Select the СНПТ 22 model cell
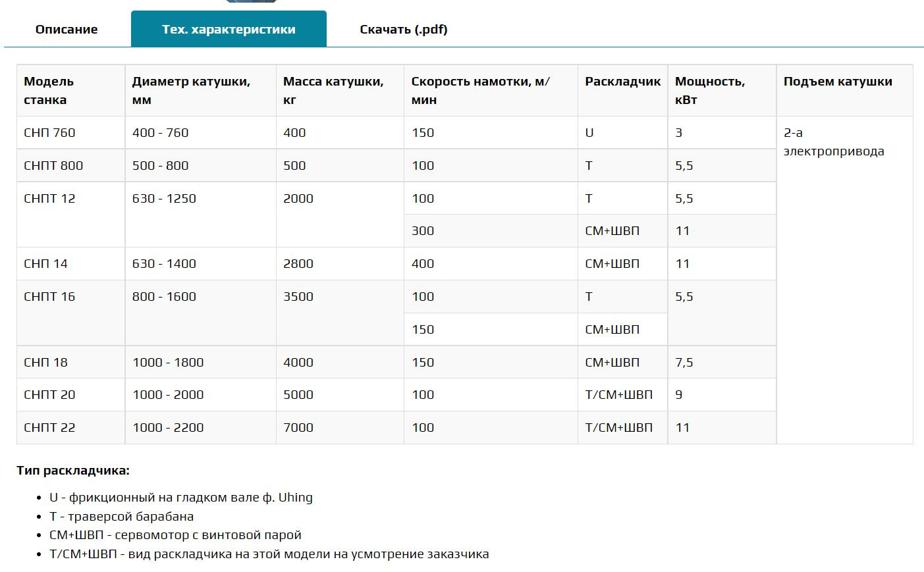Screen dimensions: 924x572 (x=50, y=428)
